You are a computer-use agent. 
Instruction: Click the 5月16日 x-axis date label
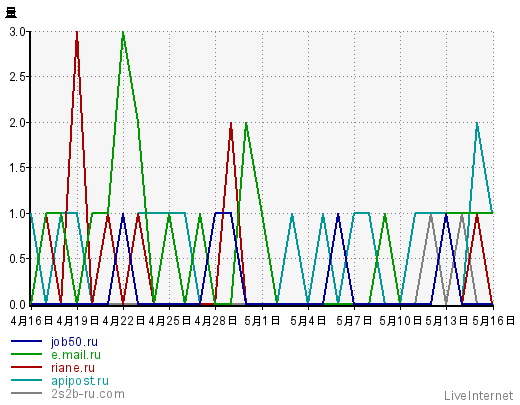493,321
